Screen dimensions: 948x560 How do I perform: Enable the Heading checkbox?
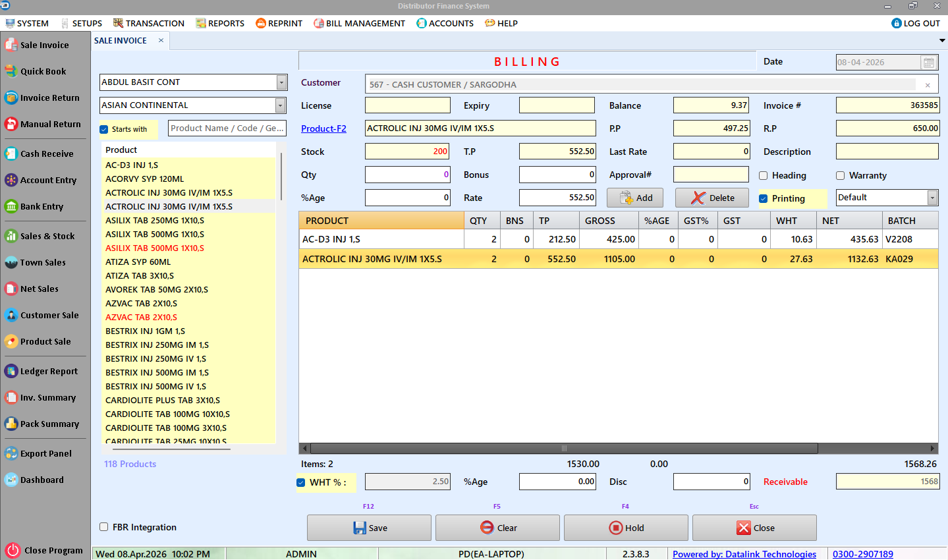(764, 175)
